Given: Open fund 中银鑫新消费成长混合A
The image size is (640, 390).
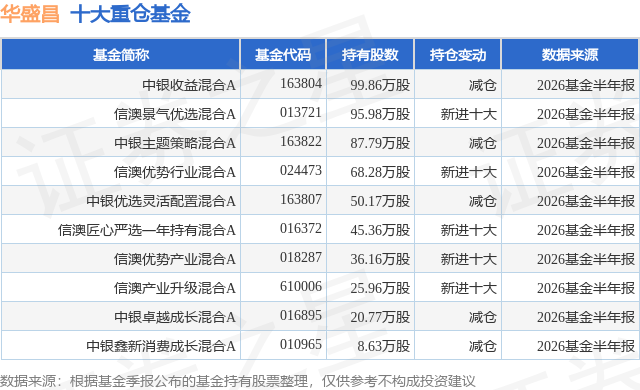Looking at the screenshot, I should tap(161, 346).
